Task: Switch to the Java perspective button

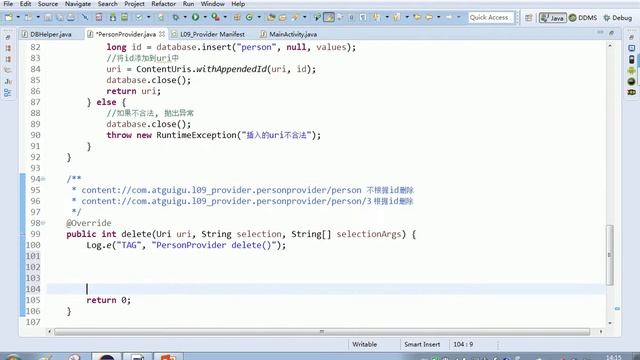Action: 552,18
